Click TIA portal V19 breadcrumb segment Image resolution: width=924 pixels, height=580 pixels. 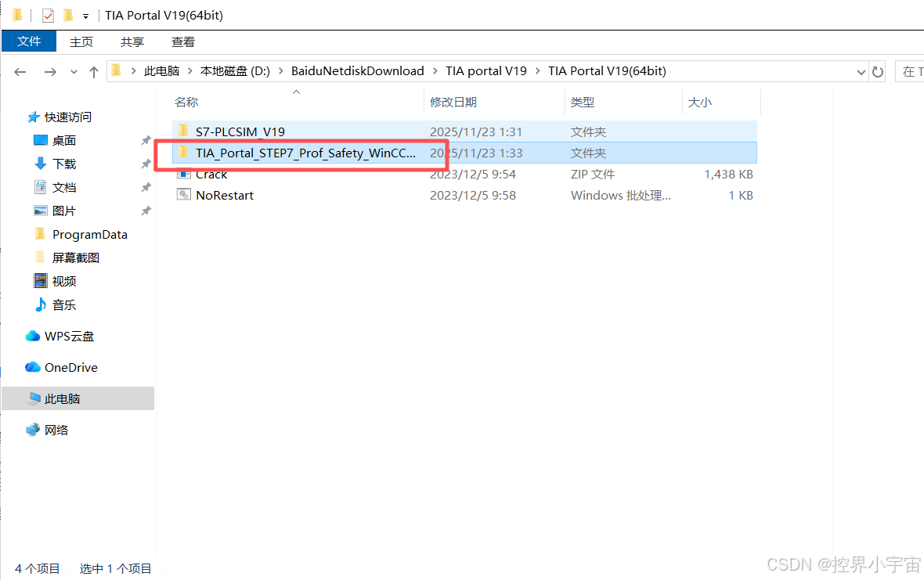(x=486, y=71)
